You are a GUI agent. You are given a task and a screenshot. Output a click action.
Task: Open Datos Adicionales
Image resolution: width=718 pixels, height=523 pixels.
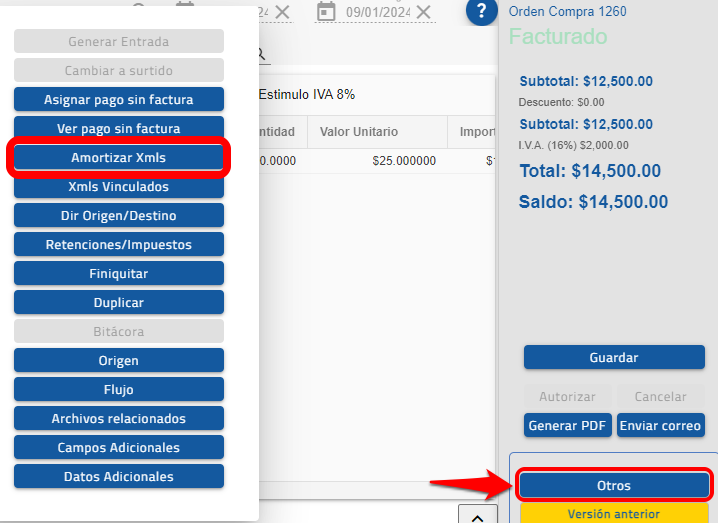tap(119, 477)
